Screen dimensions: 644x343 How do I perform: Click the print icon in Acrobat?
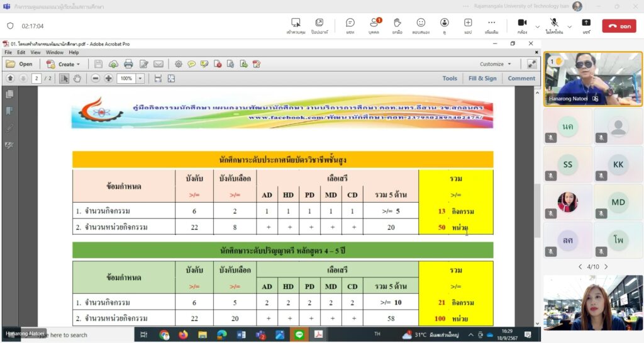point(128,64)
